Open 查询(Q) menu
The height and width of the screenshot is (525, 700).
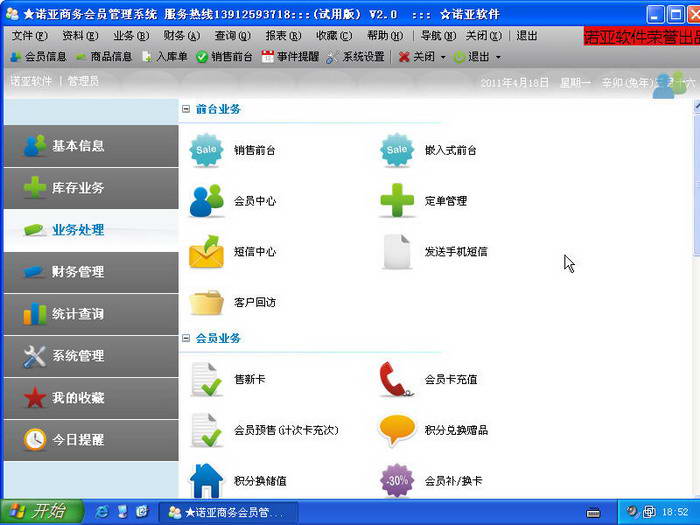232,35
